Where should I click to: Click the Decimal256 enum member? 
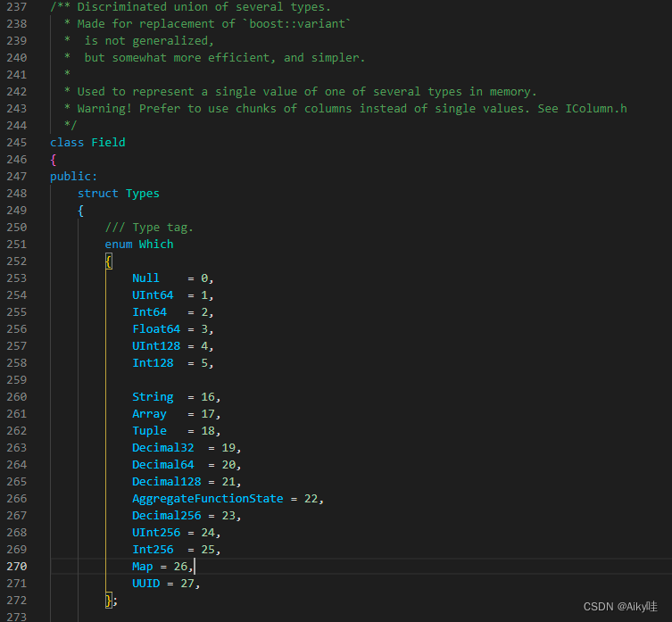(167, 516)
